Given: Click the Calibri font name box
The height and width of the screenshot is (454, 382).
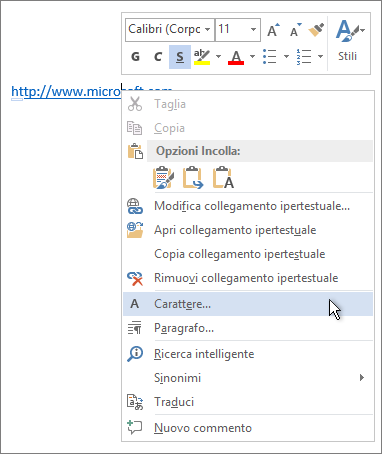Looking at the screenshot, I should (165, 30).
